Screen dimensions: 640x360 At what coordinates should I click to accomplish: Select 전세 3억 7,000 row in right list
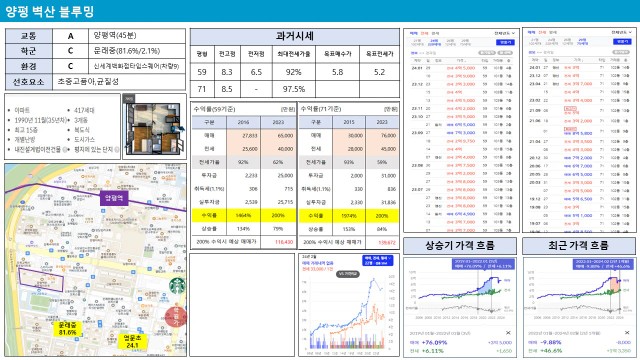(579, 84)
